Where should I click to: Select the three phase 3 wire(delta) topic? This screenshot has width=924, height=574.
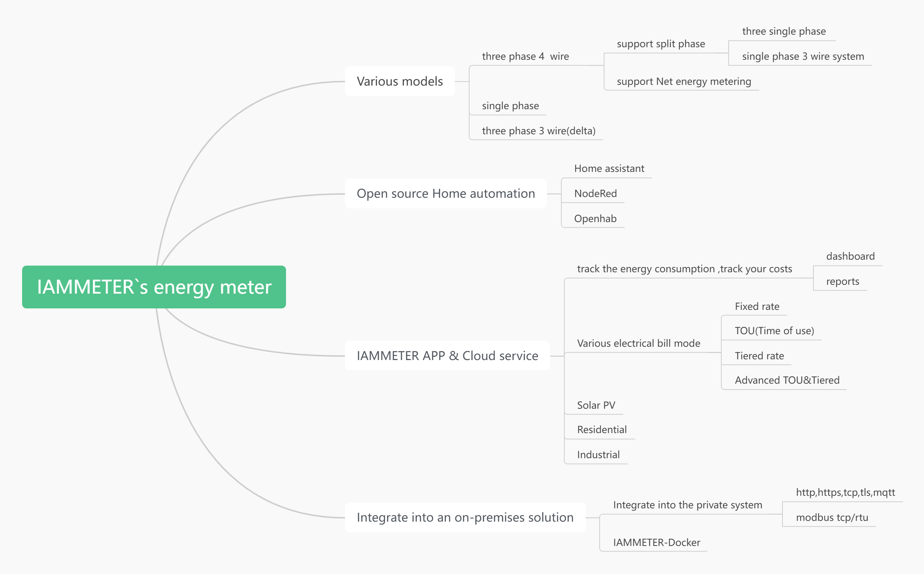tap(538, 131)
